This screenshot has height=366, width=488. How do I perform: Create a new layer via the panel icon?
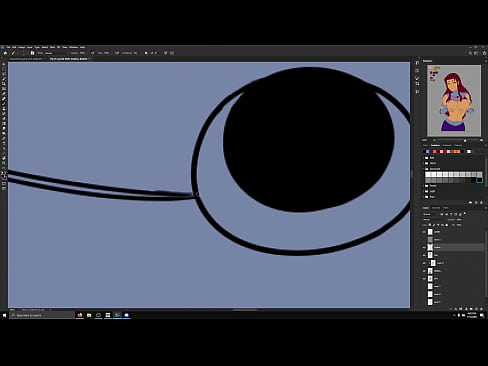pyautogui.click(x=476, y=309)
